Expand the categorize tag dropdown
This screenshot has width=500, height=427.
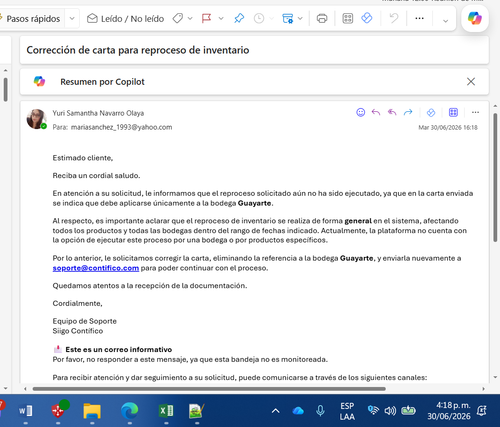point(190,19)
